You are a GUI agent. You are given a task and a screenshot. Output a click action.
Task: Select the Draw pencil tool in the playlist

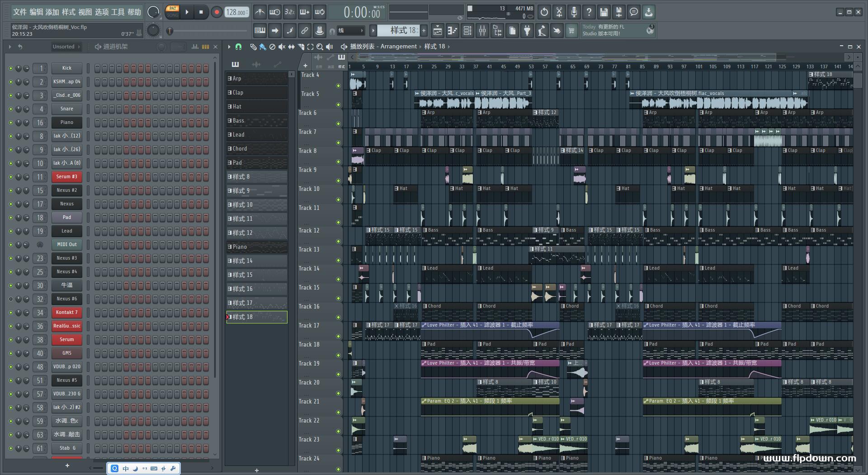pyautogui.click(x=253, y=47)
